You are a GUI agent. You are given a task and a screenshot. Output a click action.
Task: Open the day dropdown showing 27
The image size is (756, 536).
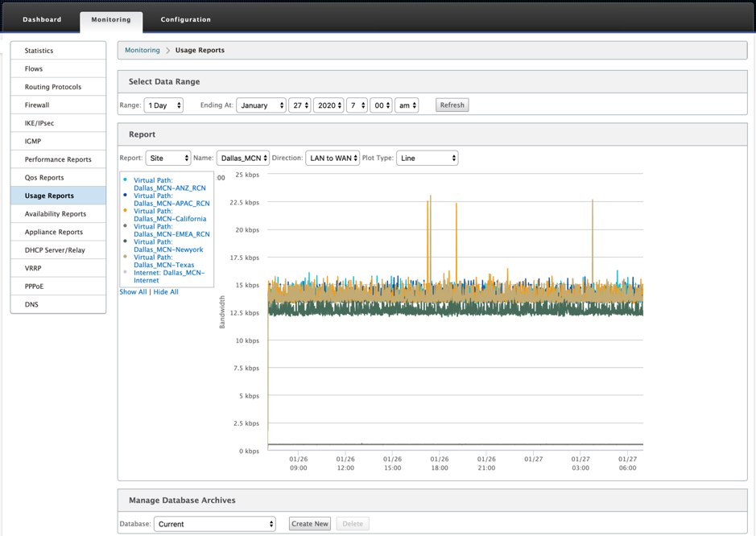tap(300, 105)
